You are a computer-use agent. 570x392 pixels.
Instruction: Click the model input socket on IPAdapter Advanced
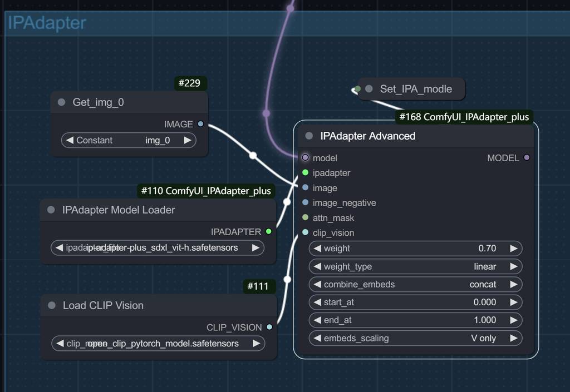click(x=305, y=158)
